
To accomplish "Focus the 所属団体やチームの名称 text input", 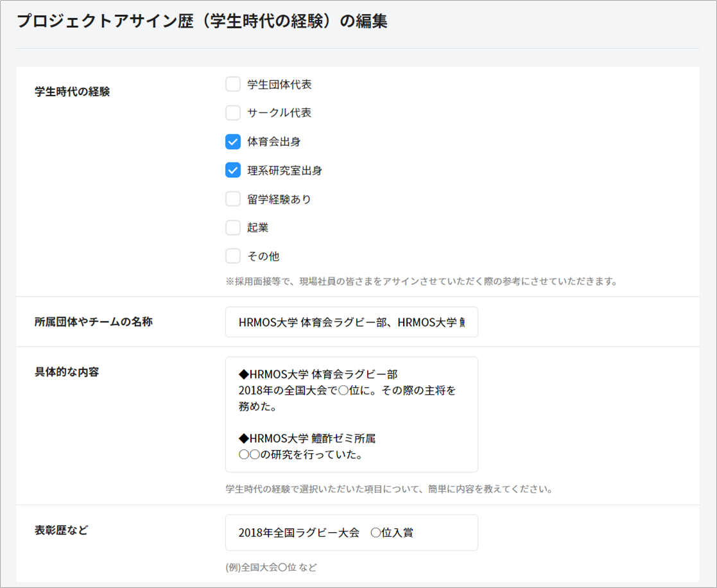I will [x=351, y=322].
